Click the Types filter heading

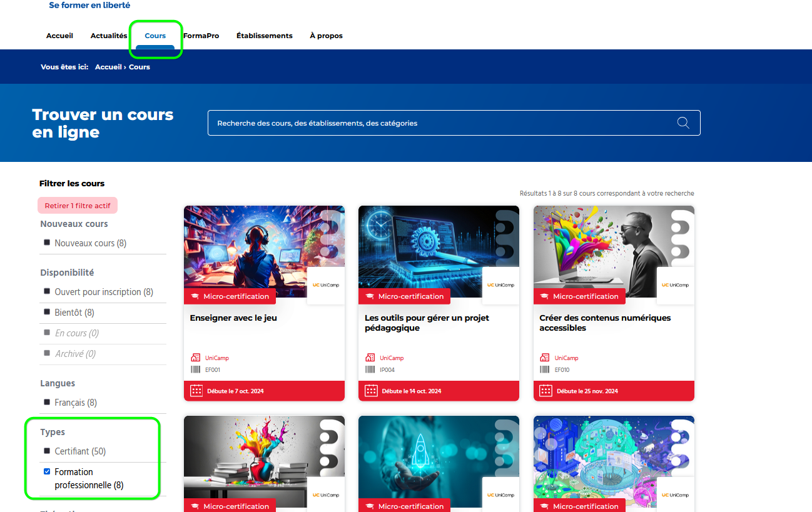53,432
